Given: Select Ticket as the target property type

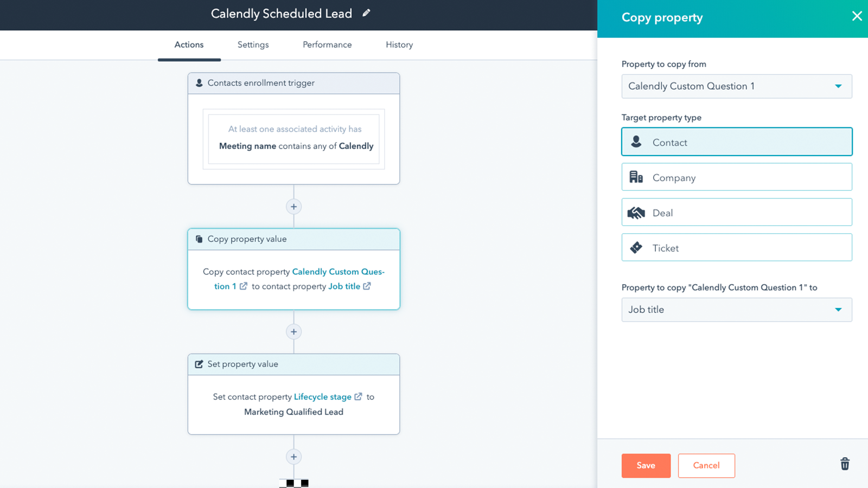Looking at the screenshot, I should coord(736,247).
